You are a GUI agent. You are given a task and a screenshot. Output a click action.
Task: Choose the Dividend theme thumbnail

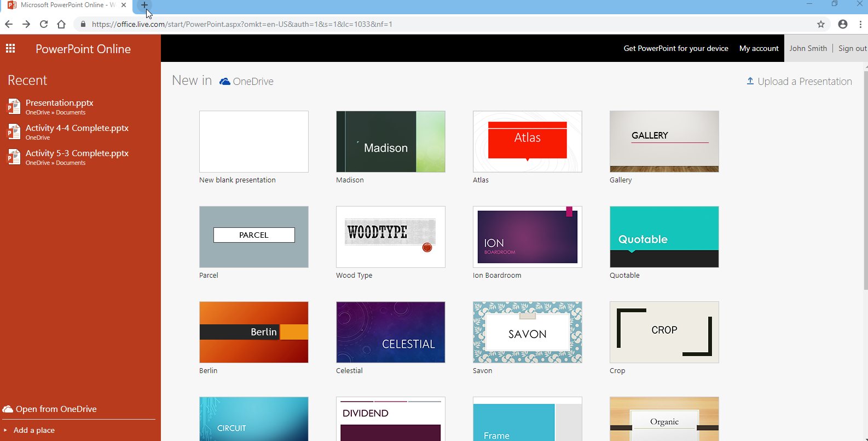click(391, 419)
